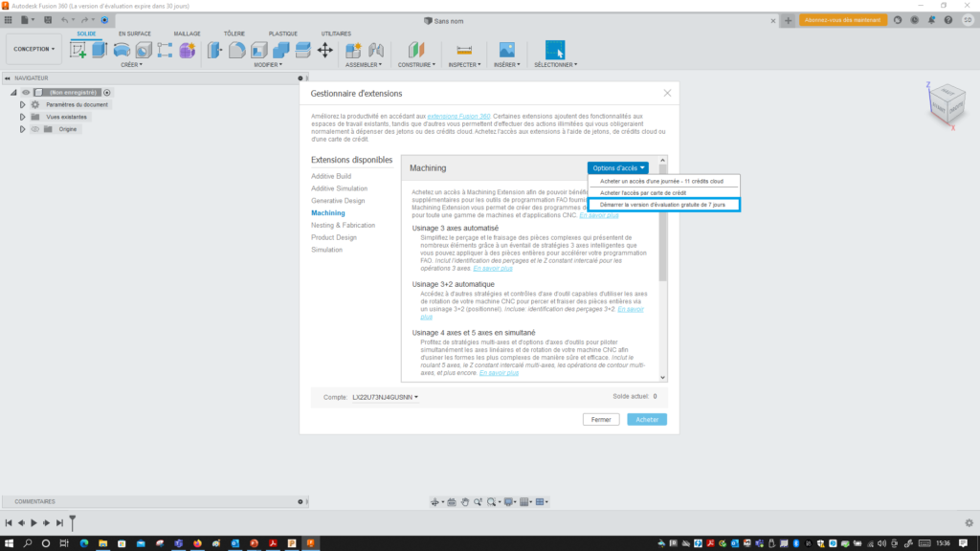The height and width of the screenshot is (551, 980).
Task: Open the CONSTRUIRE dropdown menu
Action: click(x=416, y=64)
